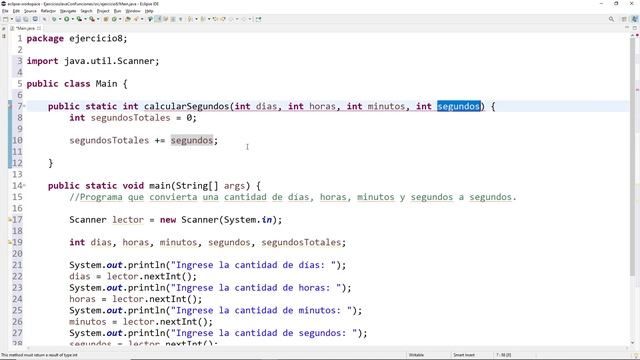Open the Project menu

[x=103, y=11]
